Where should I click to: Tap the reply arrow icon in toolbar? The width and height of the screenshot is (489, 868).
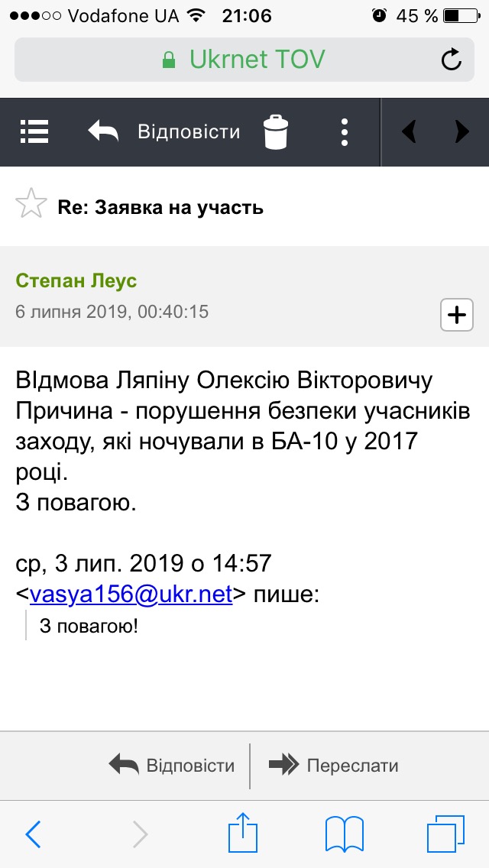(x=104, y=131)
